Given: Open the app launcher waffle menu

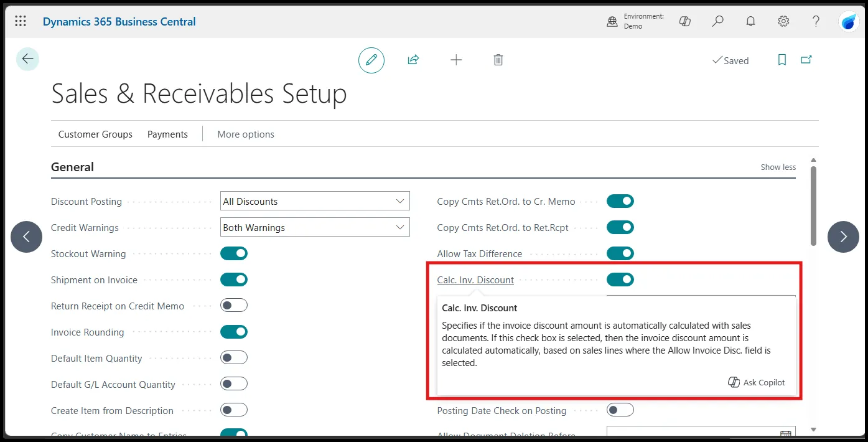Looking at the screenshot, I should pyautogui.click(x=21, y=21).
